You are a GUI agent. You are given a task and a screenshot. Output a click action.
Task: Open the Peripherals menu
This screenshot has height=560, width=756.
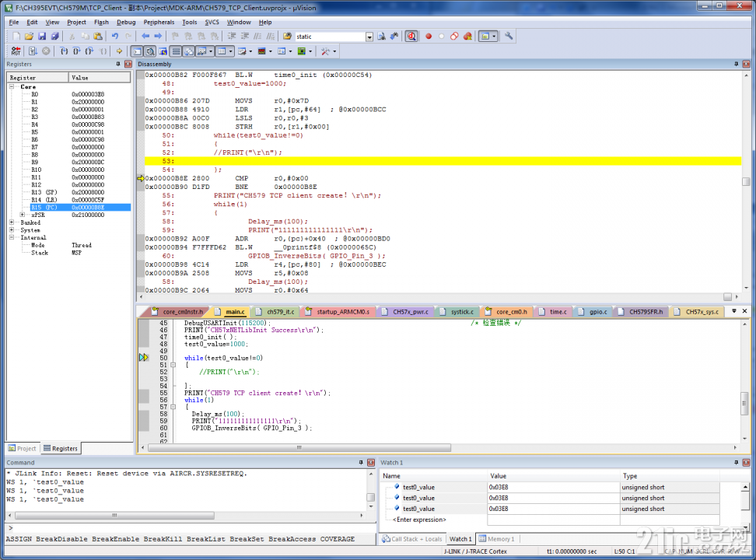click(x=159, y=23)
